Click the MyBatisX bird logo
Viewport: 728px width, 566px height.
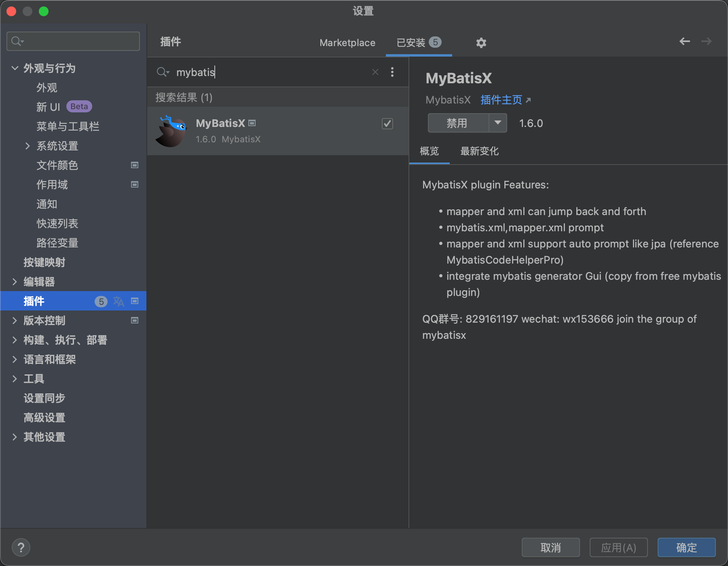click(171, 131)
